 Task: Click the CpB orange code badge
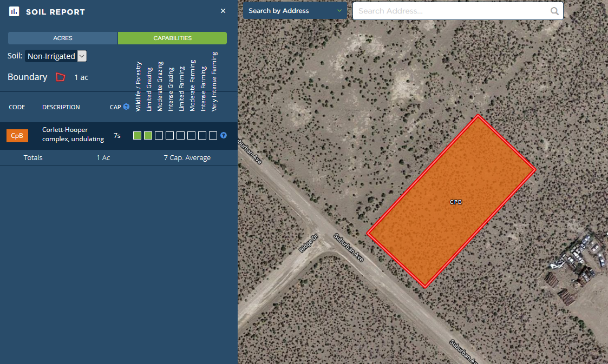tap(17, 136)
